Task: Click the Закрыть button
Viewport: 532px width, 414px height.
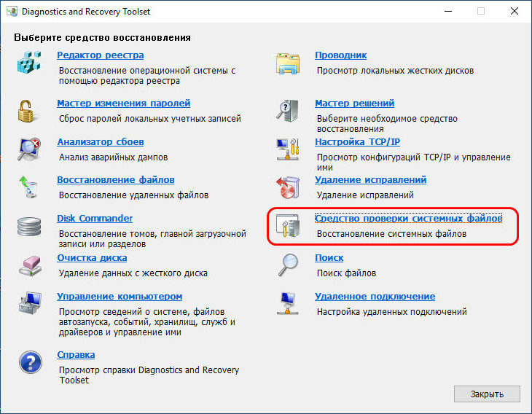Action: pyautogui.click(x=487, y=394)
